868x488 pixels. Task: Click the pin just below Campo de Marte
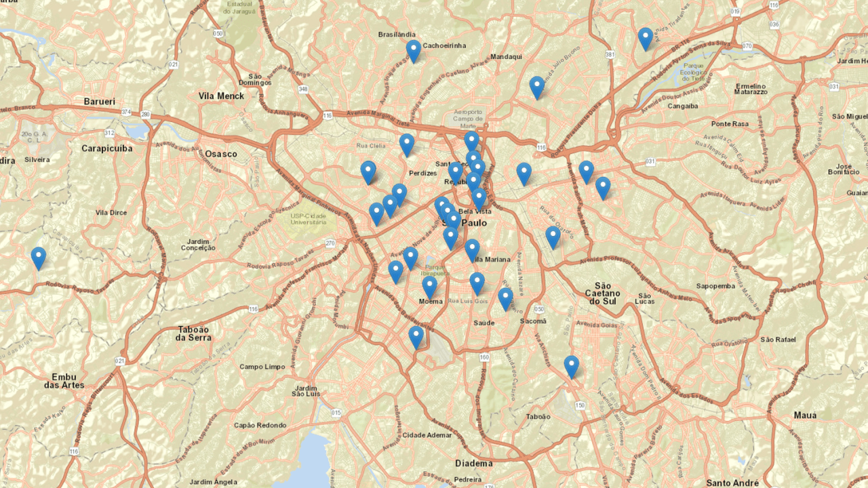pos(471,142)
